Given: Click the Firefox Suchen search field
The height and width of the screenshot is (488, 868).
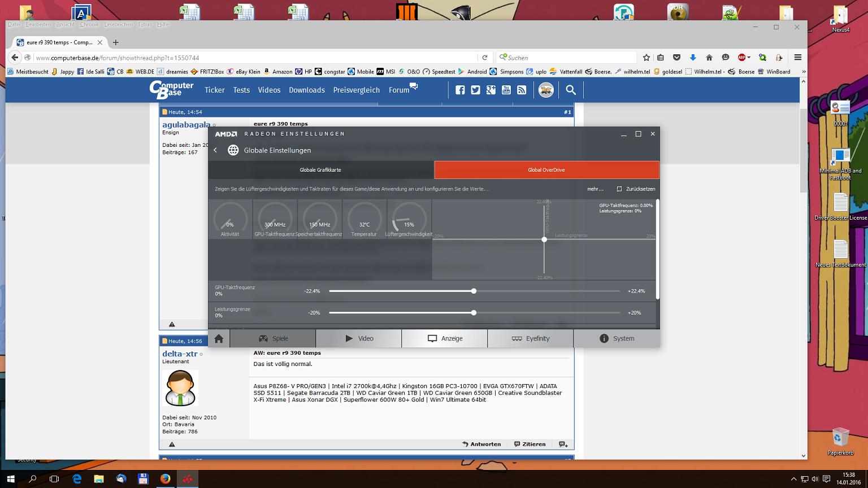Looking at the screenshot, I should point(567,58).
